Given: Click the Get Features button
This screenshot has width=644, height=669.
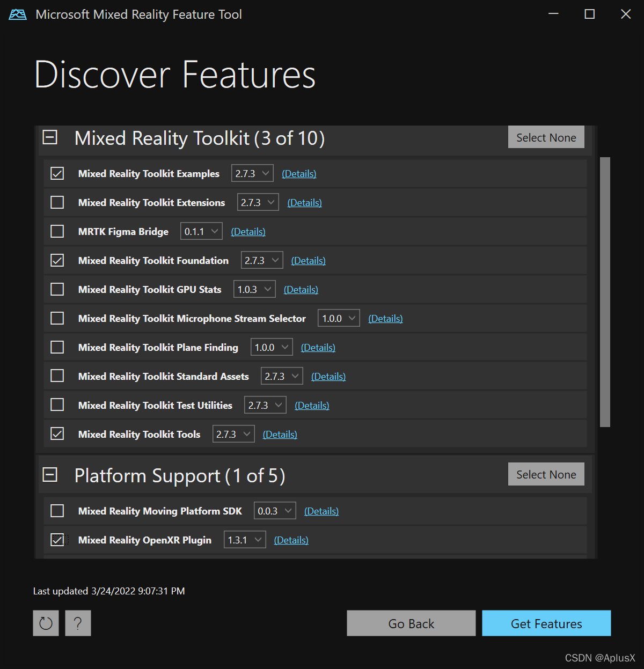Looking at the screenshot, I should coord(546,623).
